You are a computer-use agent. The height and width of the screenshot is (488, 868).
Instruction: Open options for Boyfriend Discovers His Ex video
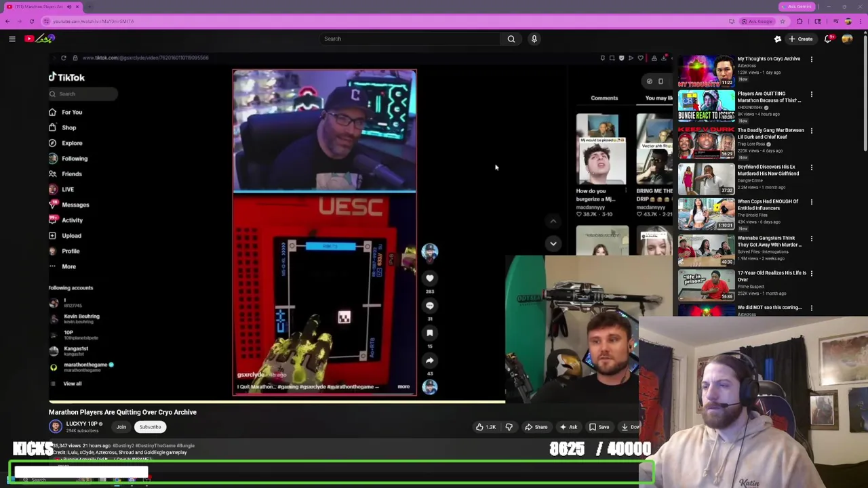coord(811,167)
